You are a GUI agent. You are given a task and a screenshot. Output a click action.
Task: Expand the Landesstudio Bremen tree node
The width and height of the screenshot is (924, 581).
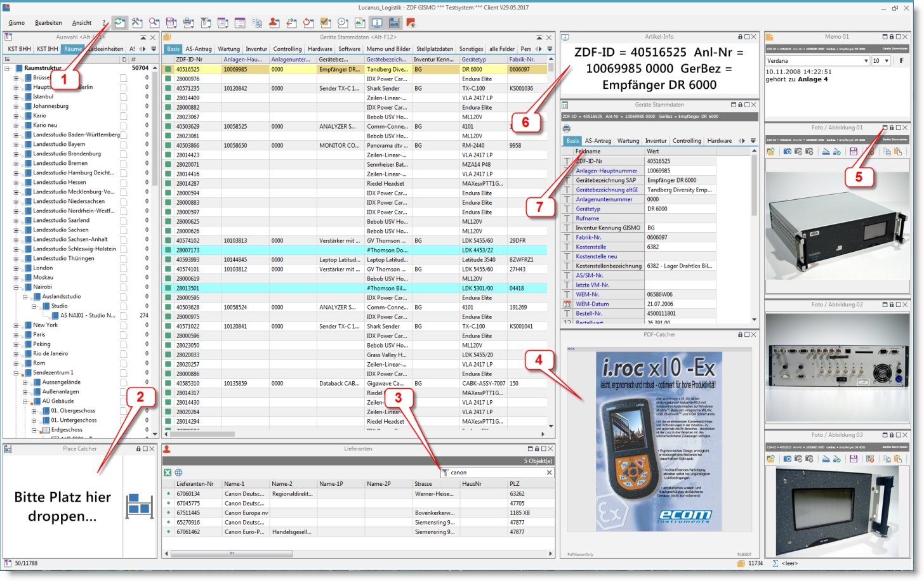click(16, 164)
